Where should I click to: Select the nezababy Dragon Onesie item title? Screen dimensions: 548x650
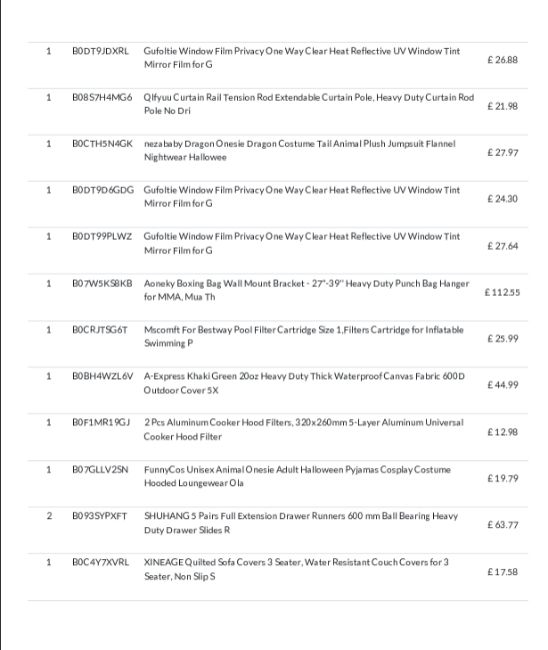[299, 150]
